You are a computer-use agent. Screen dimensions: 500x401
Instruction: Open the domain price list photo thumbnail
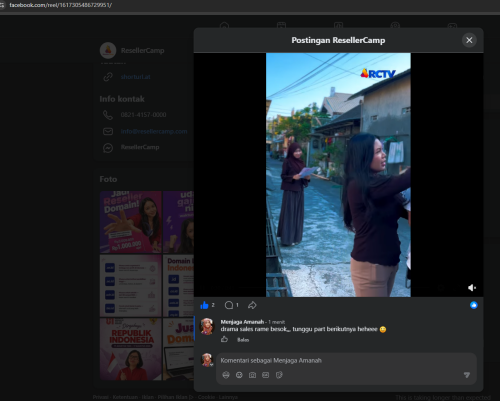[131, 286]
